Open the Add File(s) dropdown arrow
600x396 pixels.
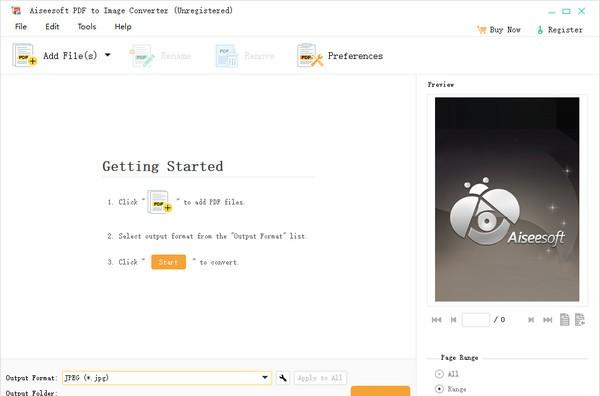(108, 55)
